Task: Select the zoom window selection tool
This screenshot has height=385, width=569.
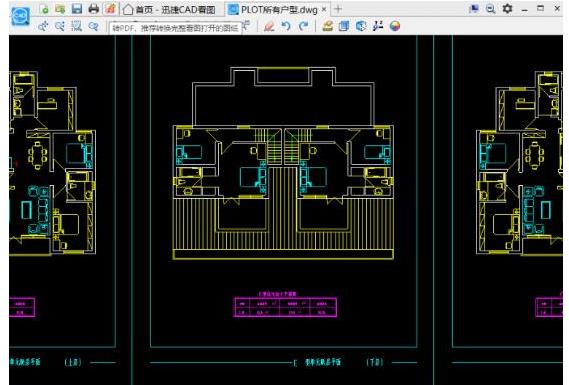Action: (77, 26)
